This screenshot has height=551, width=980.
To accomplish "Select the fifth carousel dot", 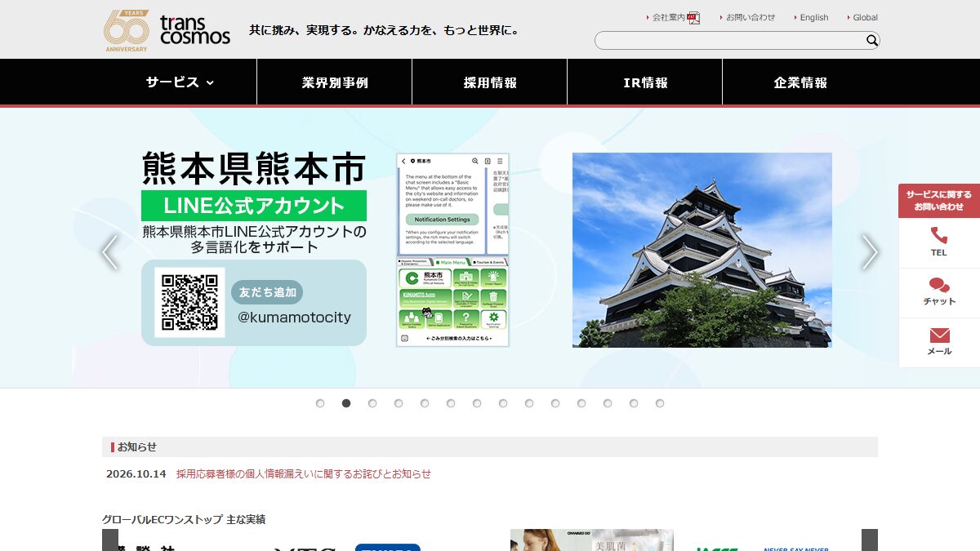I will pyautogui.click(x=425, y=403).
